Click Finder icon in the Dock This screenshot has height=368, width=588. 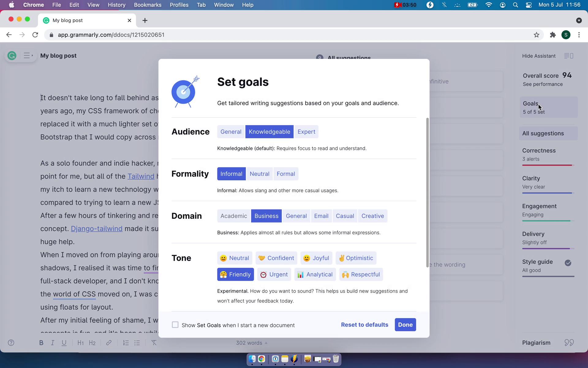coord(252,359)
